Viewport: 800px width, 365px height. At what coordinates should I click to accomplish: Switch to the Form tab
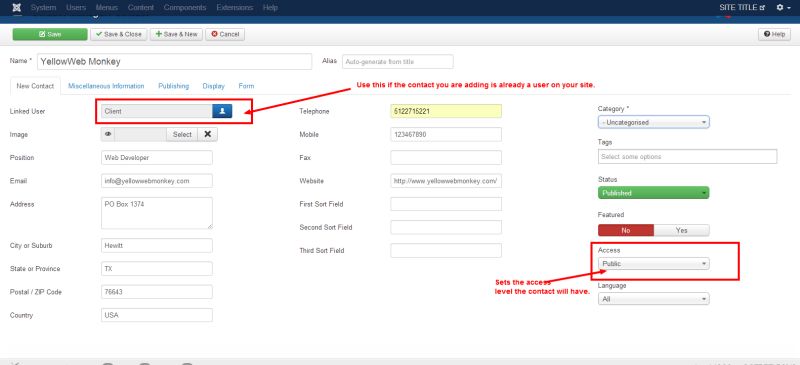coord(246,86)
